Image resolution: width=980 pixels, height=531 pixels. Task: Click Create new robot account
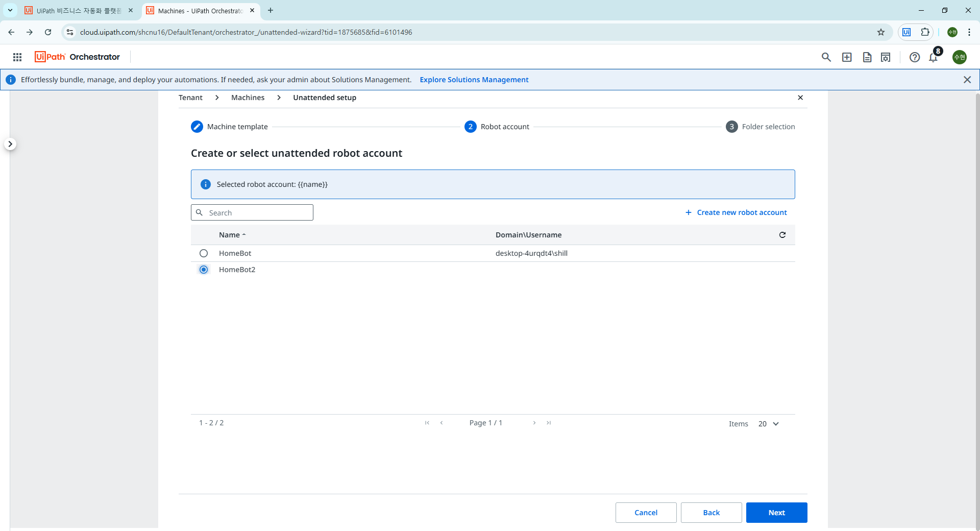(x=736, y=212)
